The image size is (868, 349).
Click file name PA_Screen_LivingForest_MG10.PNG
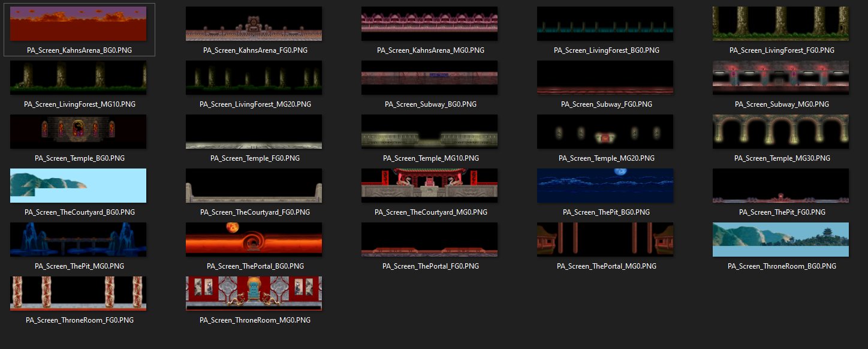79,104
